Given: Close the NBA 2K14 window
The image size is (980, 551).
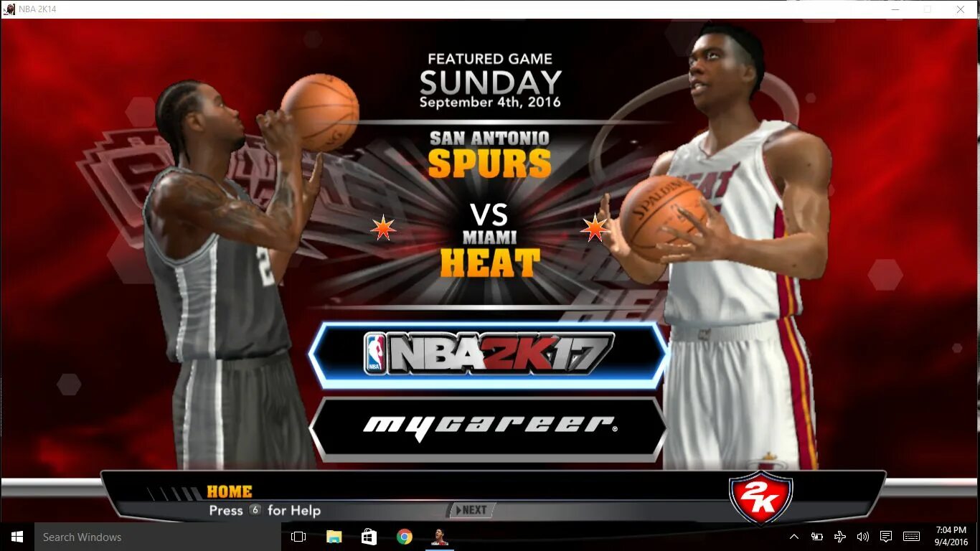Looking at the screenshot, I should pos(961,9).
